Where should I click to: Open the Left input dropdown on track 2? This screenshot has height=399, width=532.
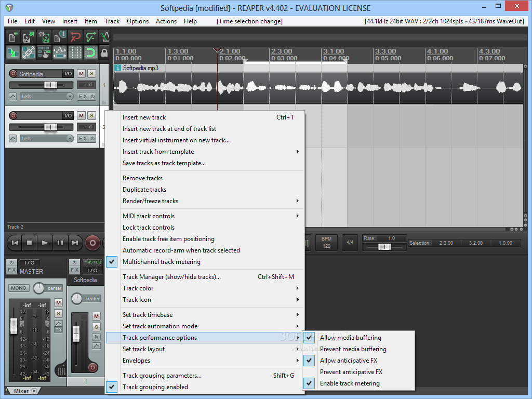pos(46,138)
